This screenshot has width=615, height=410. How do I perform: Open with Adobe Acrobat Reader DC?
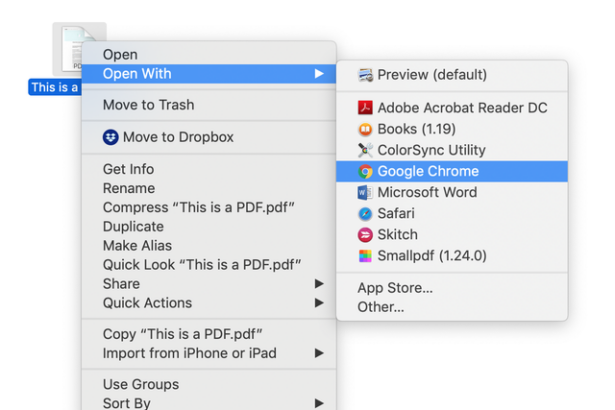[452, 108]
